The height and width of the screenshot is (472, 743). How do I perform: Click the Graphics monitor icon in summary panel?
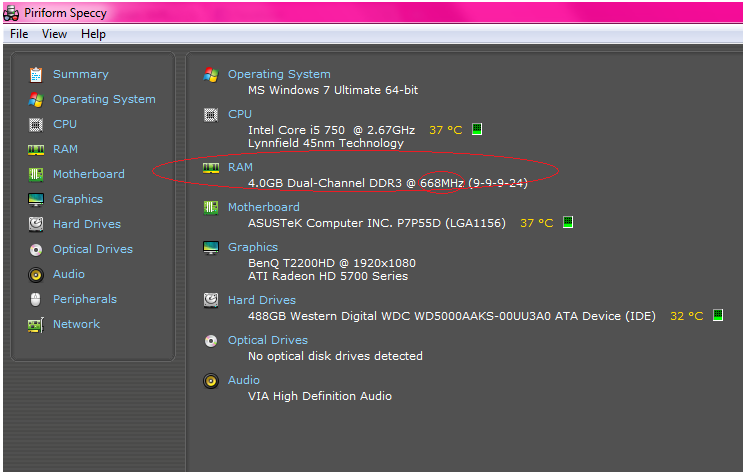click(x=211, y=247)
